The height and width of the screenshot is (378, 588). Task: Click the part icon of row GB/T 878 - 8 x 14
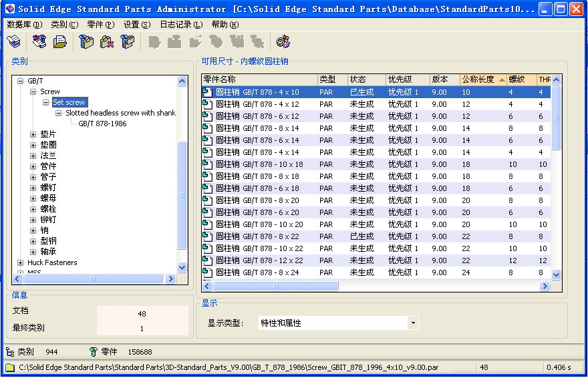point(207,128)
